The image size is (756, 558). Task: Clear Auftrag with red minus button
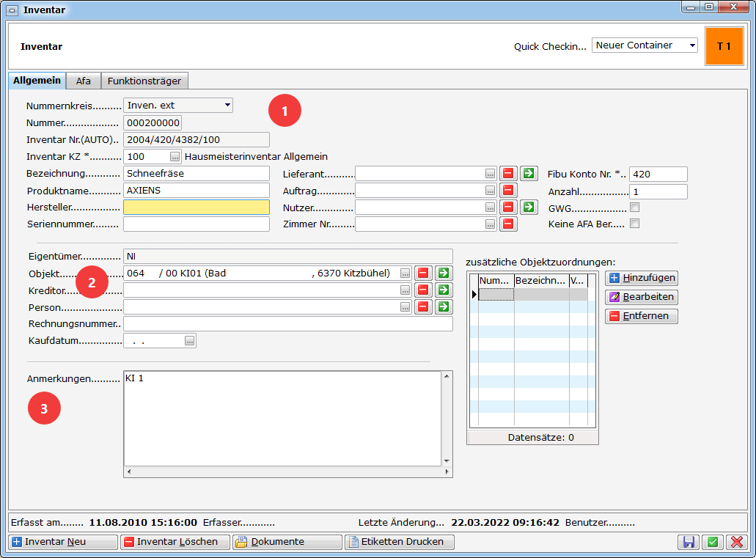pyautogui.click(x=508, y=190)
